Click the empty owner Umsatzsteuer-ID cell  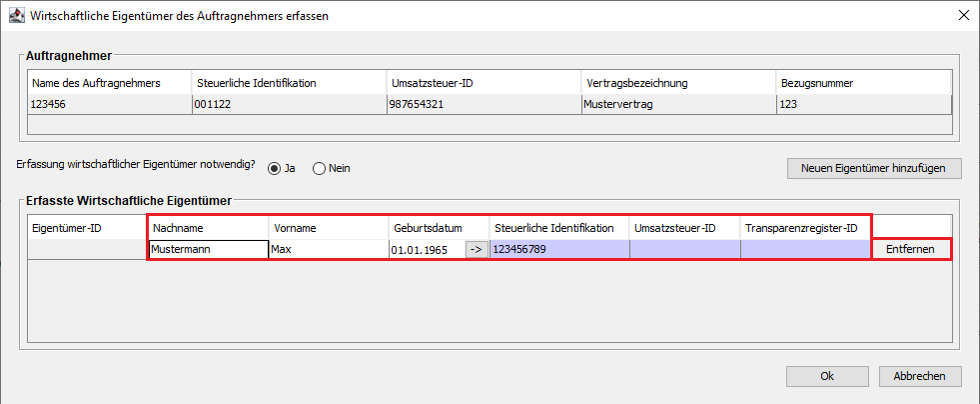point(685,250)
